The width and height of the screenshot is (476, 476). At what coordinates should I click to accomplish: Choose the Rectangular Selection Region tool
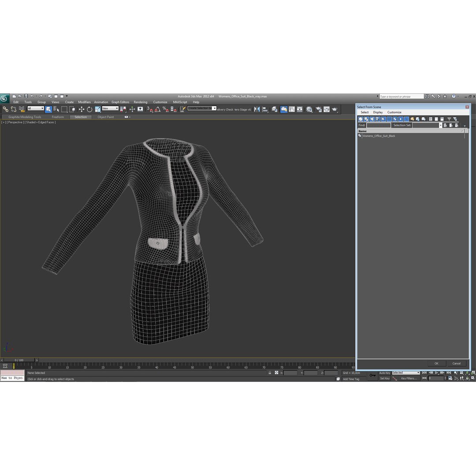pos(64,109)
